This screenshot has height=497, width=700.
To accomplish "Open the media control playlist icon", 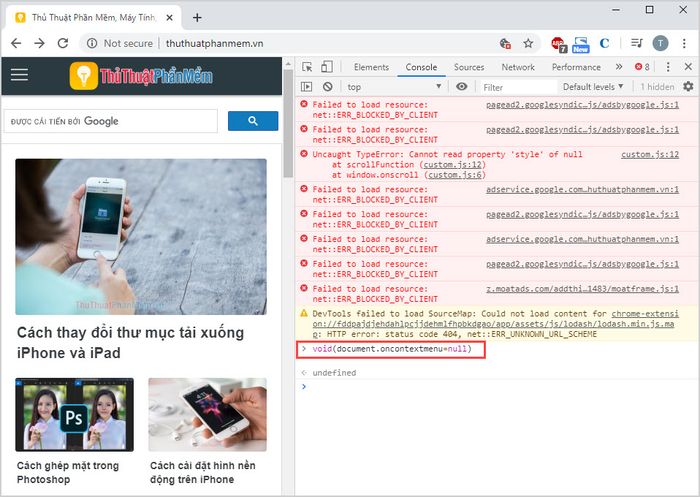I will tap(637, 43).
